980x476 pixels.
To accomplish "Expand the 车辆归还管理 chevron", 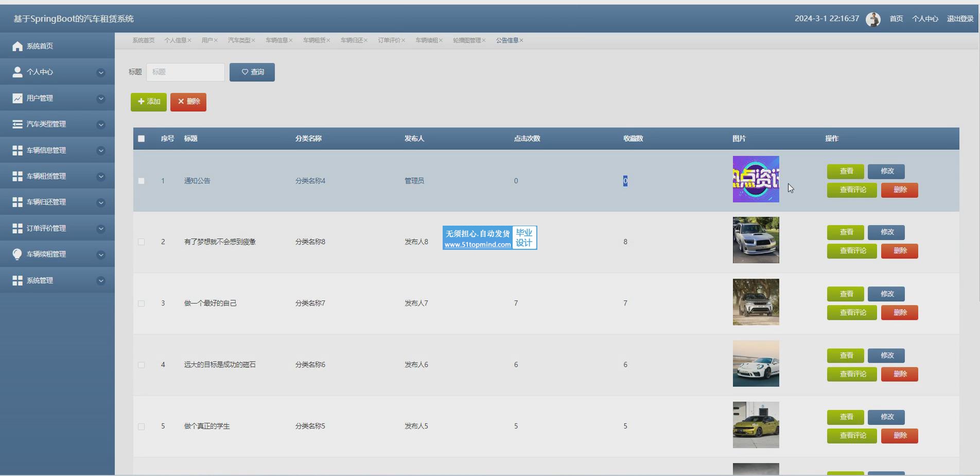I will [101, 202].
